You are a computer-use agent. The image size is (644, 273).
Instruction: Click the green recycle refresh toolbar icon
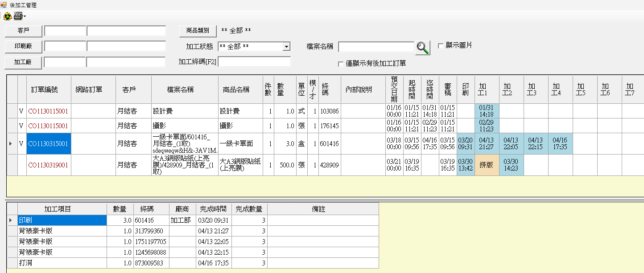8,16
